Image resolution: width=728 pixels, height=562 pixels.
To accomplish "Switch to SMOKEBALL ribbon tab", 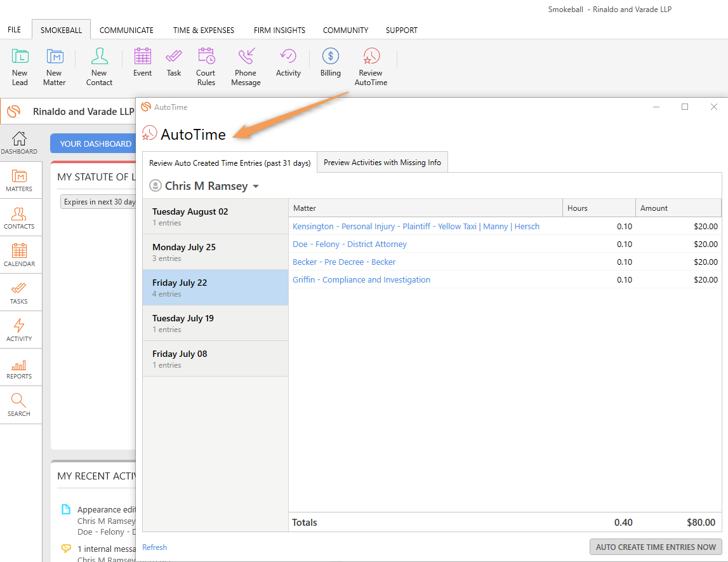I will tap(62, 30).
